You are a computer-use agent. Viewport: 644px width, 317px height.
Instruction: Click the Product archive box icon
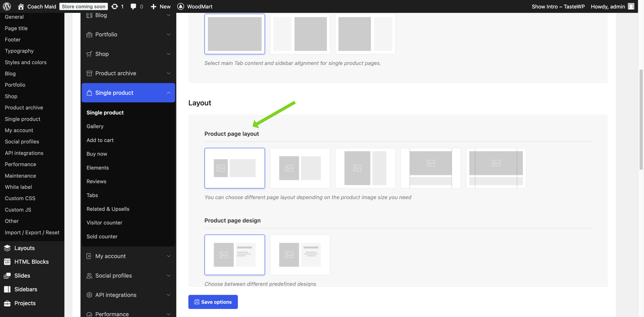pos(89,73)
